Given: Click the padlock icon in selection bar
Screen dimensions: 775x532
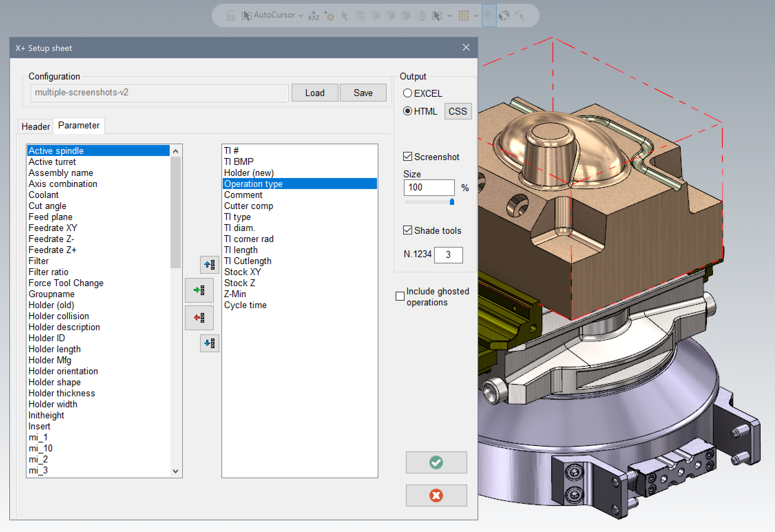Looking at the screenshot, I should (231, 15).
